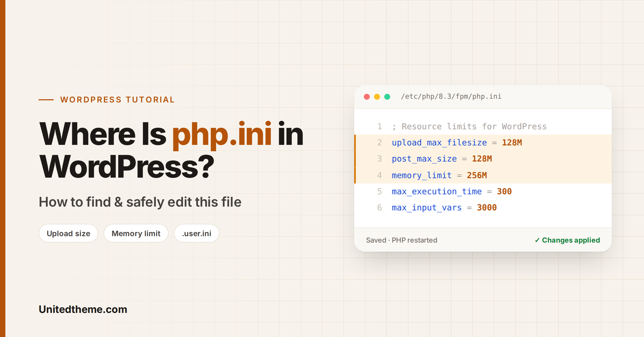Click the Saved · PHP restarted status text

402,240
